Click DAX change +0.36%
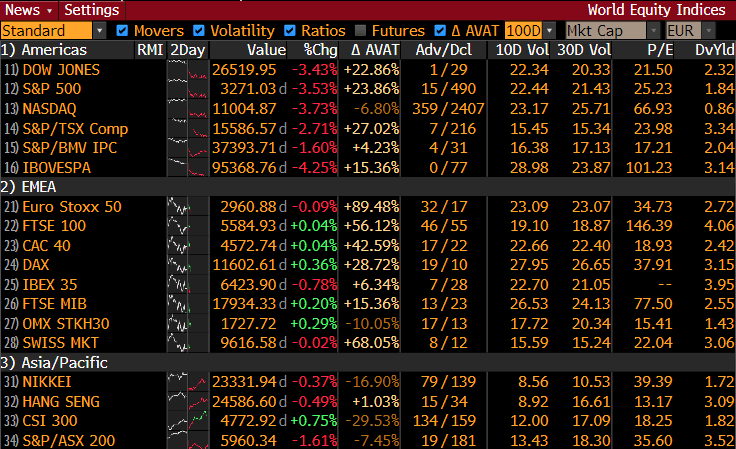Viewport: 736px width, 449px height. click(314, 265)
